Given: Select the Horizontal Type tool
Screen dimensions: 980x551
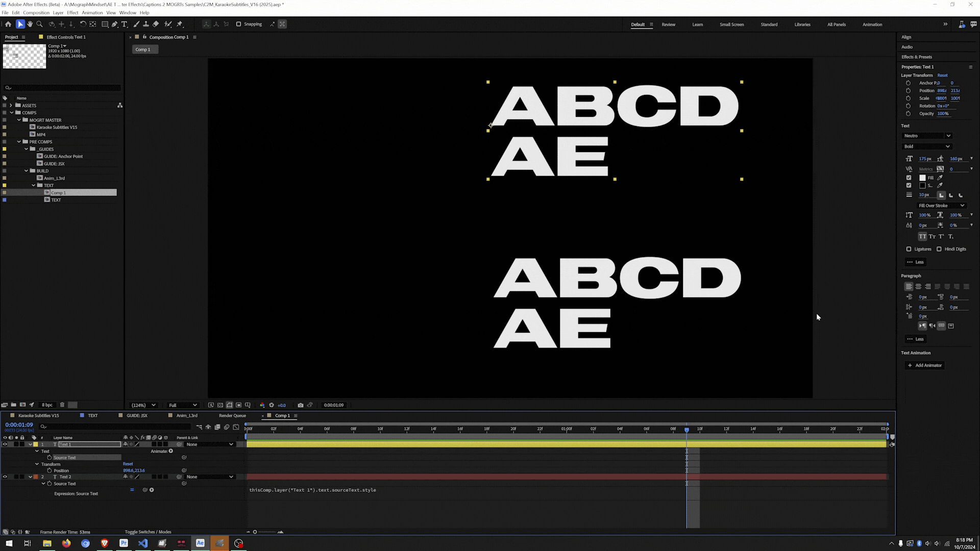Looking at the screenshot, I should [124, 24].
